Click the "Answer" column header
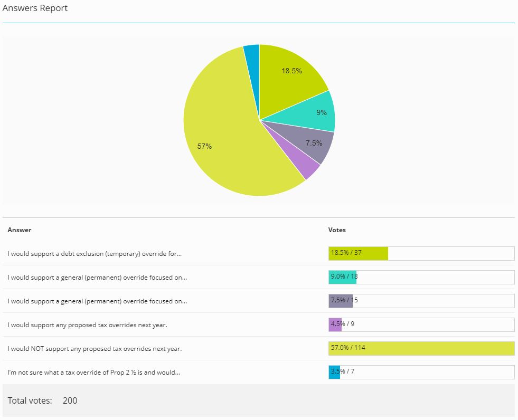This screenshot has width=518, height=420. (x=20, y=230)
